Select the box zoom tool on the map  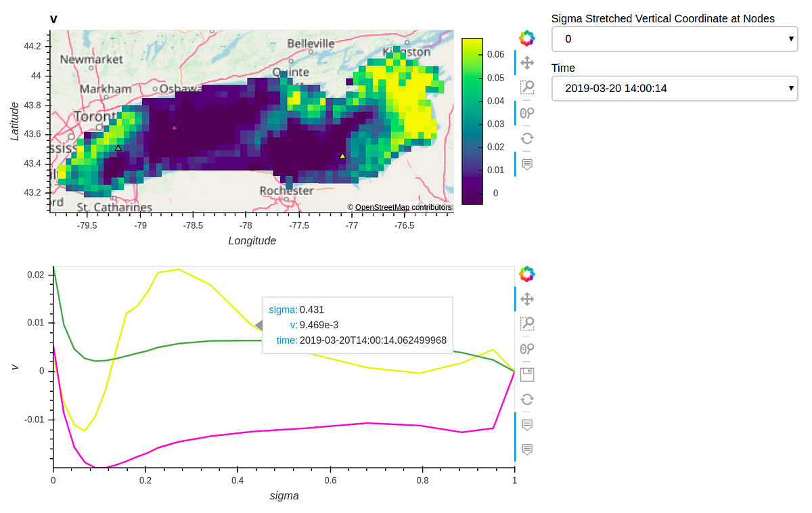[527, 87]
